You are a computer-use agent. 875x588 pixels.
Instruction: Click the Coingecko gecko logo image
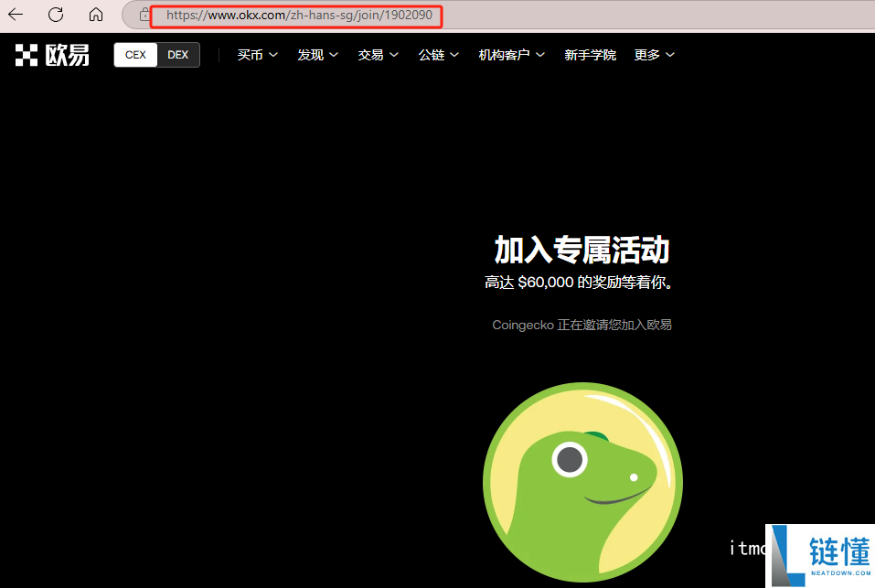tap(582, 482)
